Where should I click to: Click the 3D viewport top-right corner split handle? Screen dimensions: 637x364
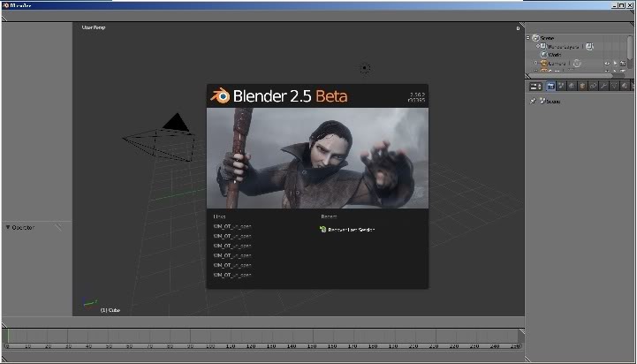pyautogui.click(x=522, y=26)
